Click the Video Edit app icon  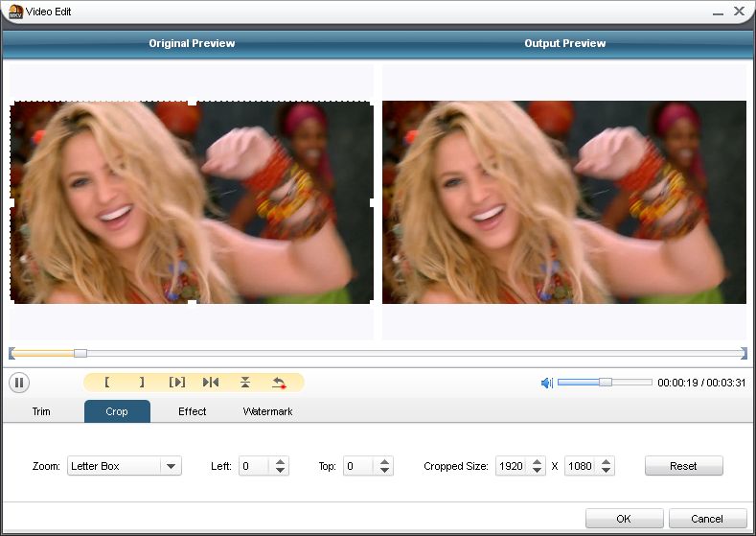coord(15,12)
